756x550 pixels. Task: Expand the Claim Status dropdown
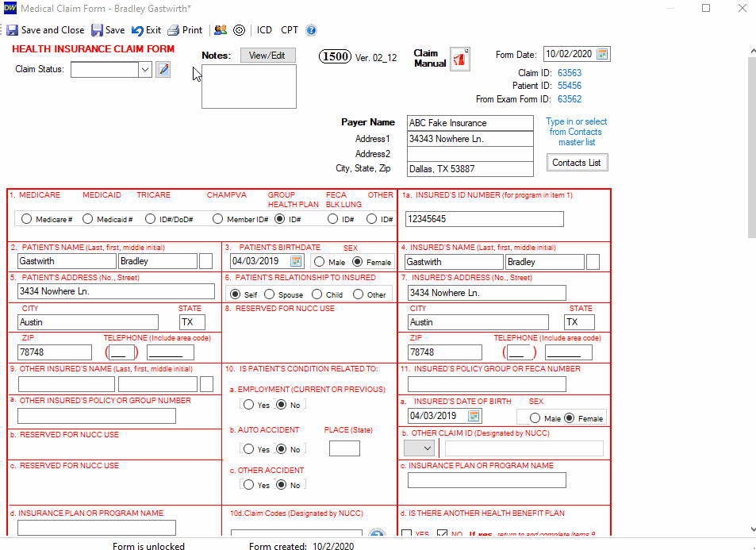(145, 69)
